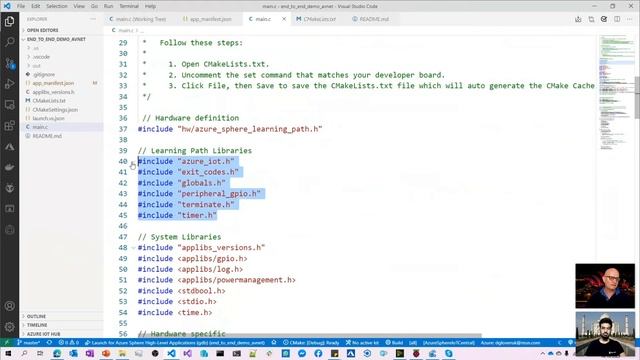Open Facebook icon on taskbar
The height and width of the screenshot is (360, 640).
point(318,353)
